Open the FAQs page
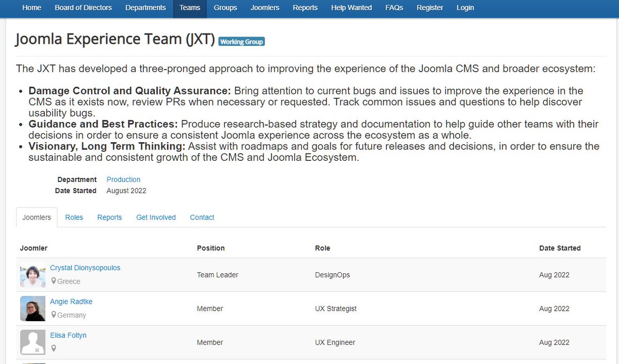The image size is (619, 364). point(394,8)
